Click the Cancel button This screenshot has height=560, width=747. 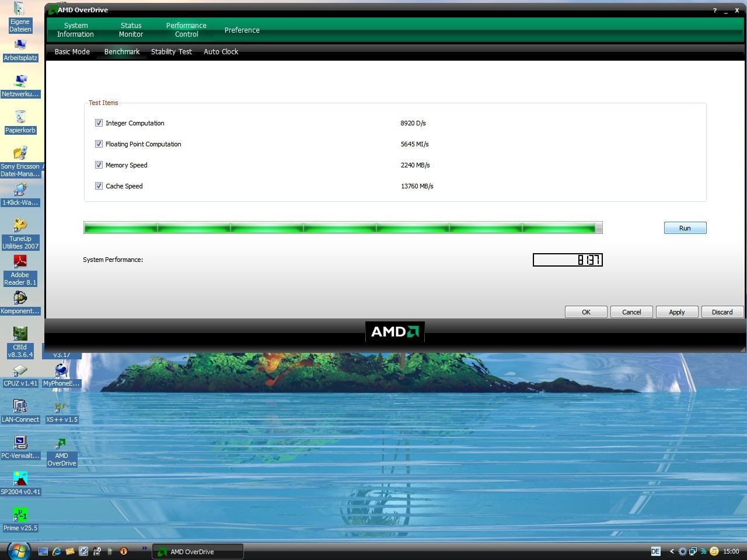(x=631, y=312)
